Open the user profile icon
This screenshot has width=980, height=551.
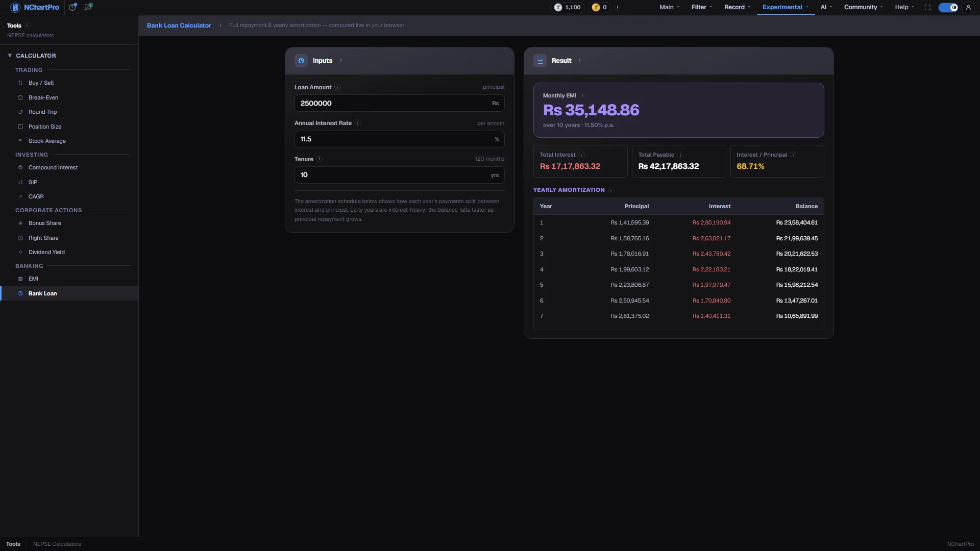968,7
